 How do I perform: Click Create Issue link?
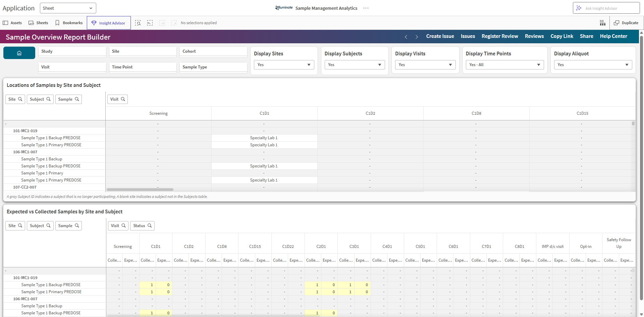(x=440, y=36)
